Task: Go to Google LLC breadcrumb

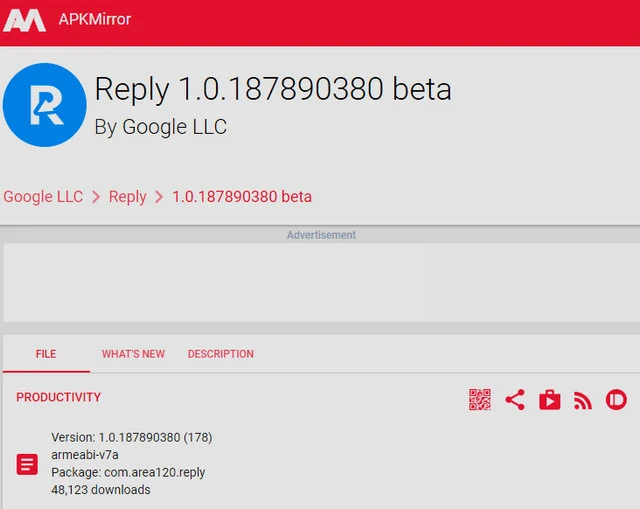Action: point(43,196)
